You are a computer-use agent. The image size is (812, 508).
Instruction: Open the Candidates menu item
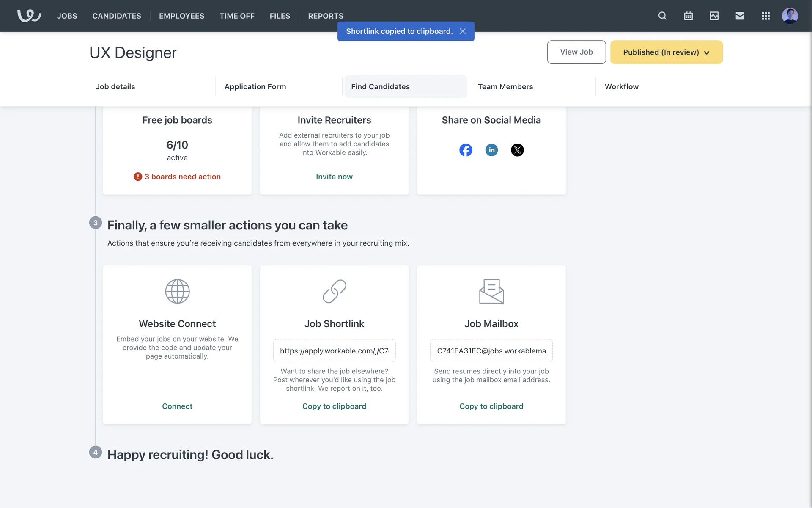point(117,16)
